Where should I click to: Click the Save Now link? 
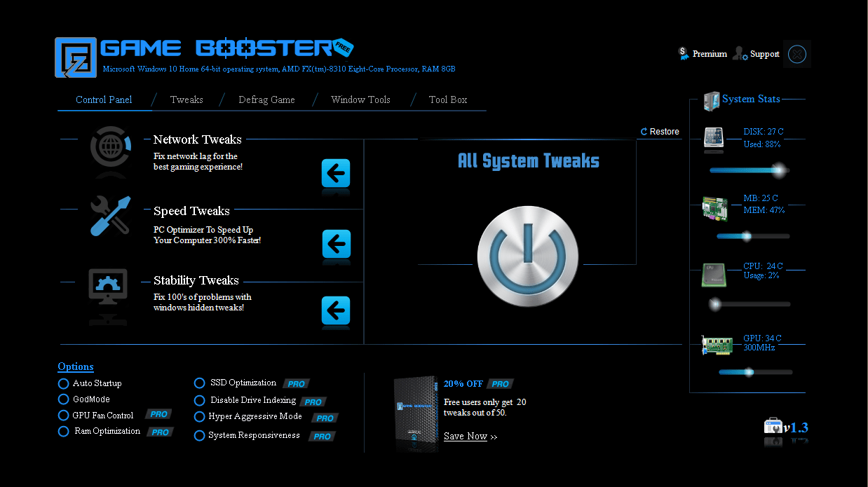click(465, 436)
